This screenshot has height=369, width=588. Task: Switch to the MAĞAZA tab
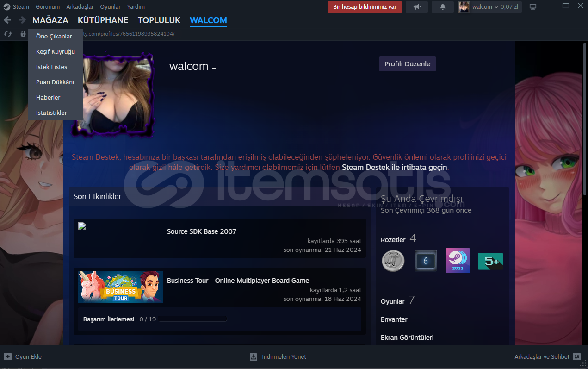pyautogui.click(x=50, y=20)
